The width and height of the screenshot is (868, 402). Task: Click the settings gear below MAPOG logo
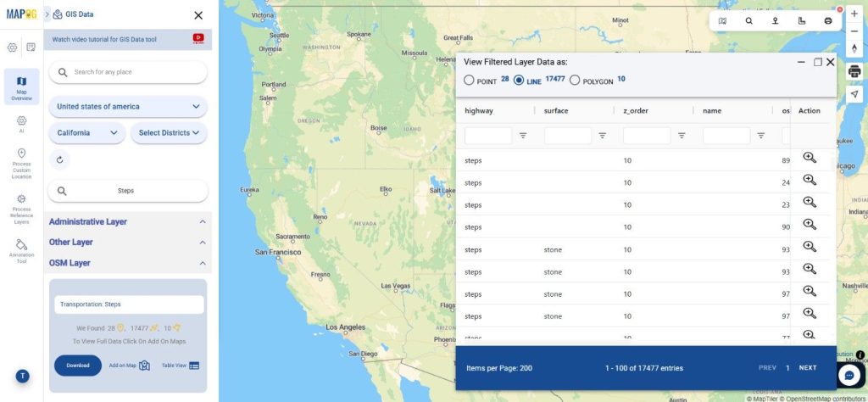[x=12, y=47]
